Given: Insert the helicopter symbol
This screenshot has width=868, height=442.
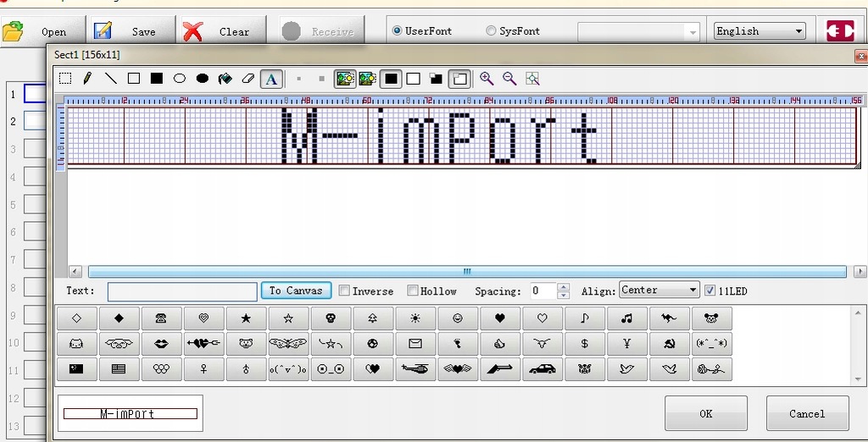Looking at the screenshot, I should (415, 369).
